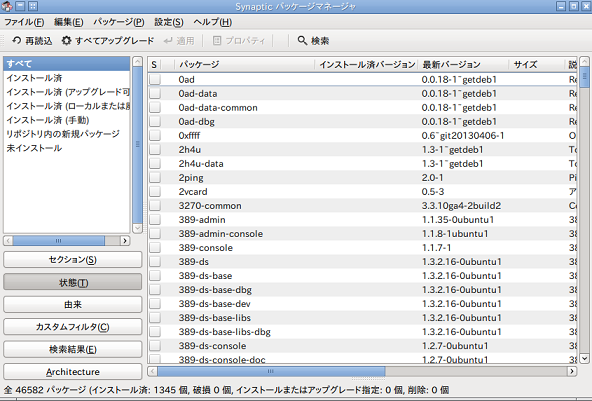
Task: Sort by the パッケージ column header
Action: (244, 65)
